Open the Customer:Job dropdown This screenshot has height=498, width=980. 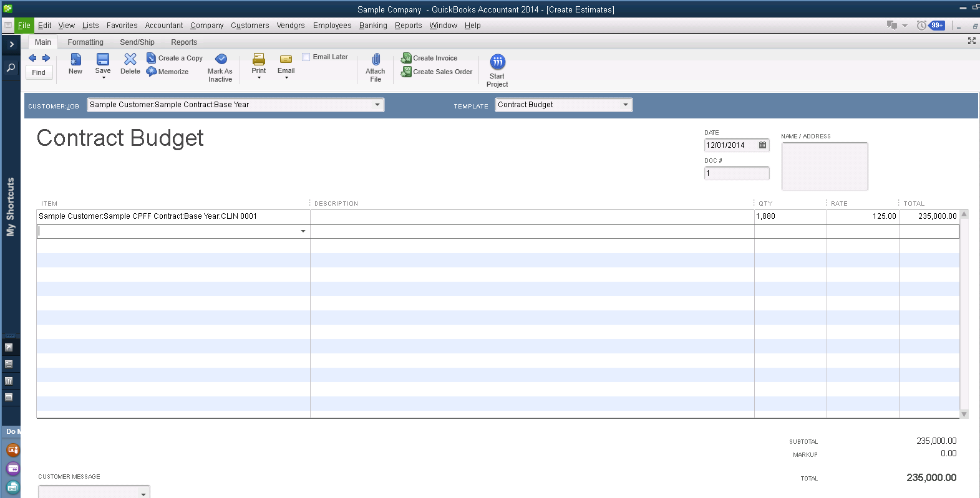point(377,105)
